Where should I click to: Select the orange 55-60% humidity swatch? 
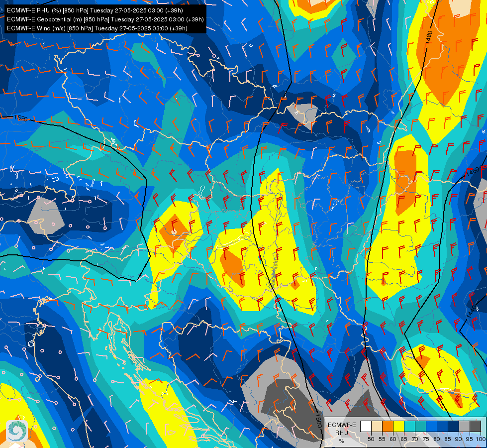pos(388,426)
